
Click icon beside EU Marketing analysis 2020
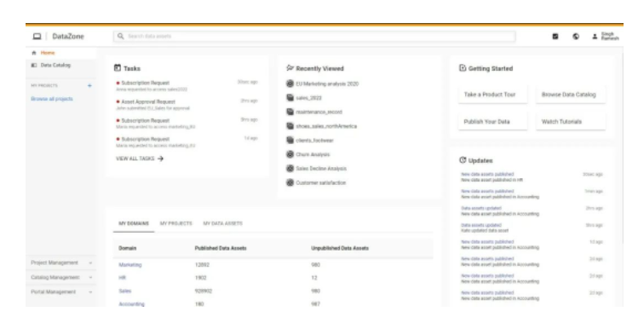[x=290, y=84]
